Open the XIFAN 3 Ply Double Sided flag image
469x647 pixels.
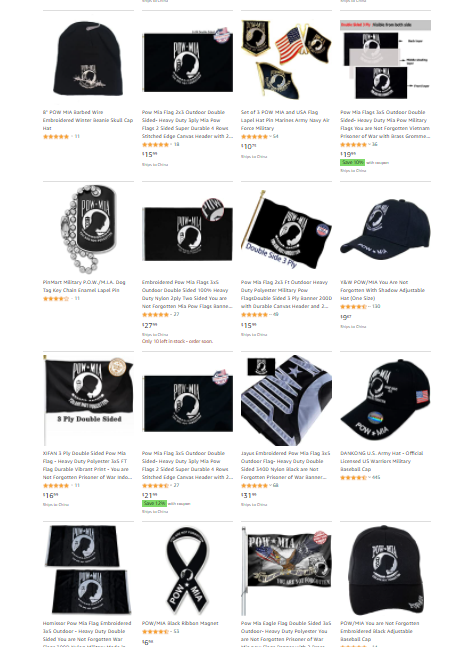(88, 399)
